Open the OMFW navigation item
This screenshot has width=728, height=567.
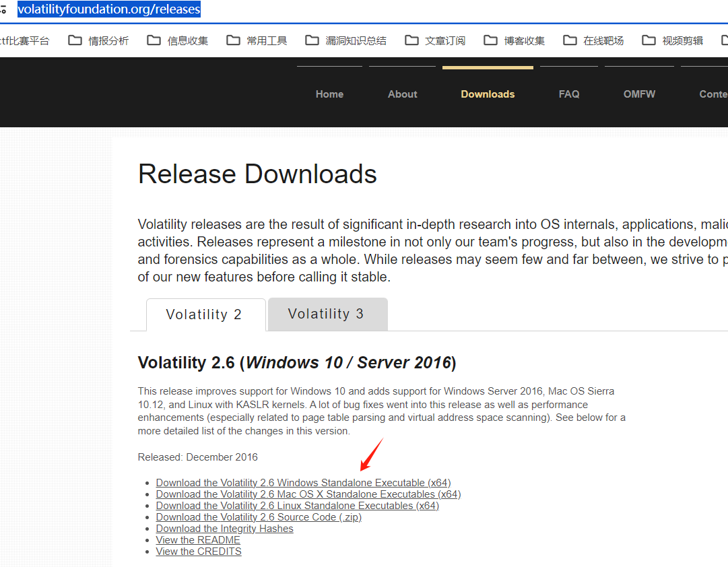click(x=639, y=94)
